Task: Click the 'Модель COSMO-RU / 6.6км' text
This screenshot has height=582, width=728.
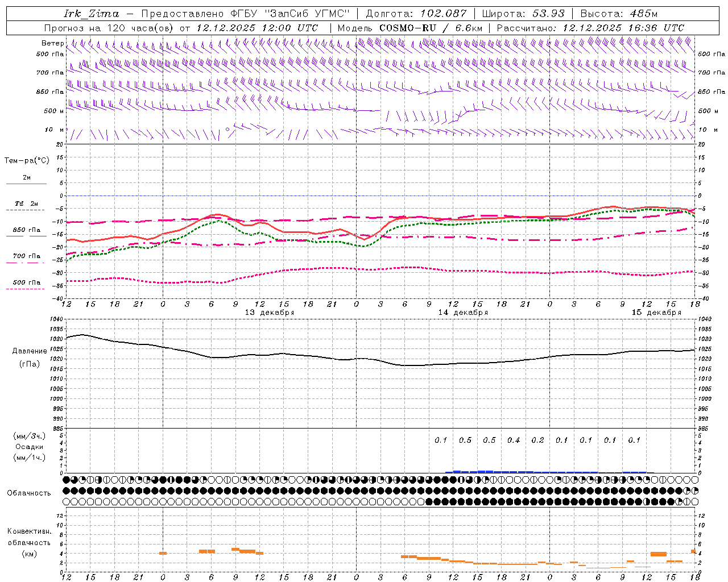Action: pyautogui.click(x=409, y=28)
